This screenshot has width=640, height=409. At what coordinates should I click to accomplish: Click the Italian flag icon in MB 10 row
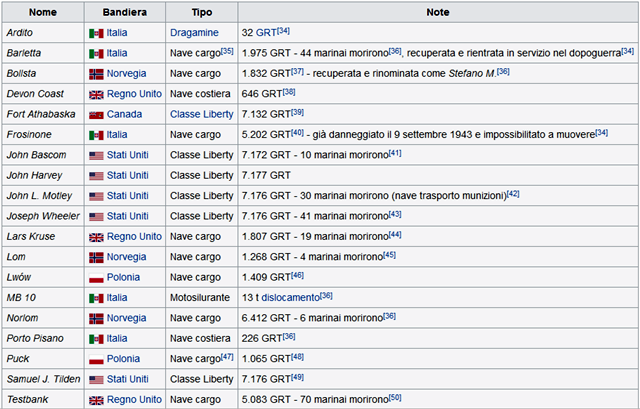pos(96,298)
